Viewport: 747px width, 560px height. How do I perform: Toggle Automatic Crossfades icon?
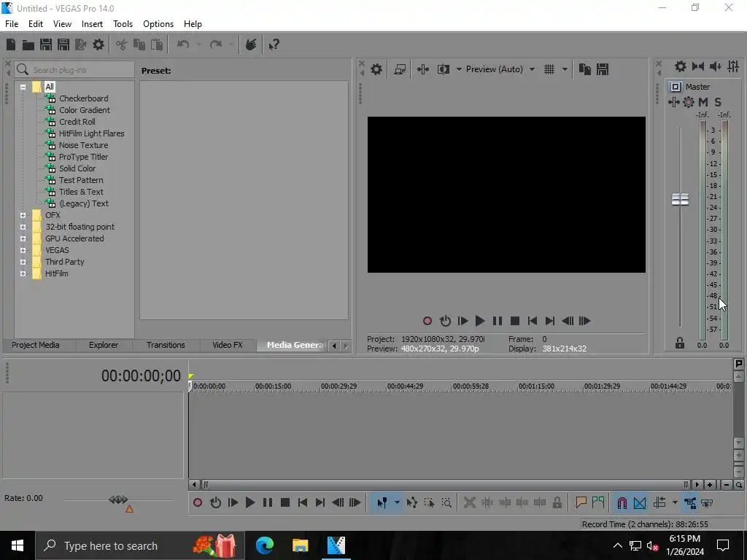pos(640,503)
